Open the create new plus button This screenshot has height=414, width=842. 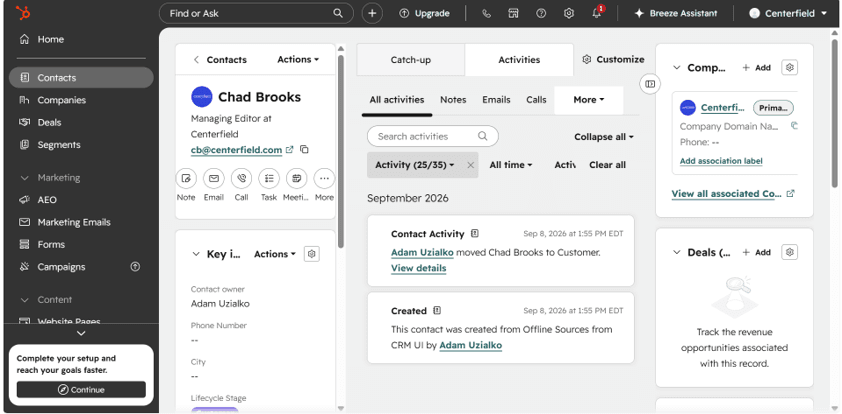coord(372,13)
